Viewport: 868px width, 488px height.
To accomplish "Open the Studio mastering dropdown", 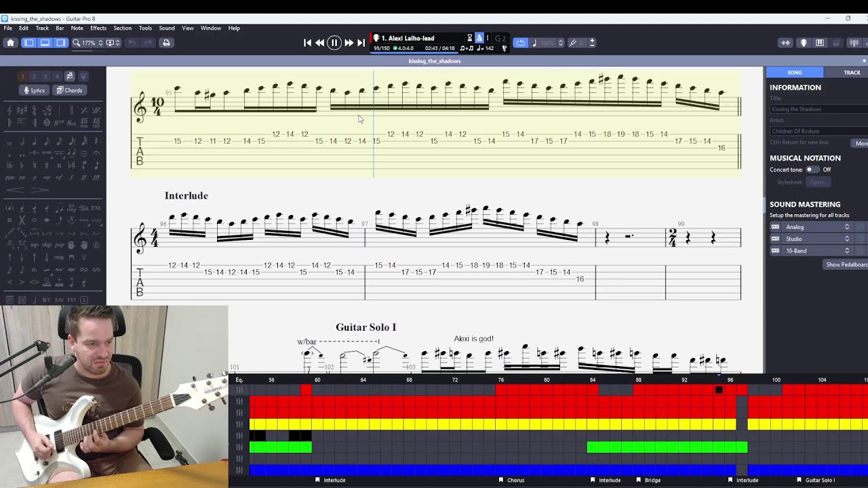I will [x=818, y=239].
